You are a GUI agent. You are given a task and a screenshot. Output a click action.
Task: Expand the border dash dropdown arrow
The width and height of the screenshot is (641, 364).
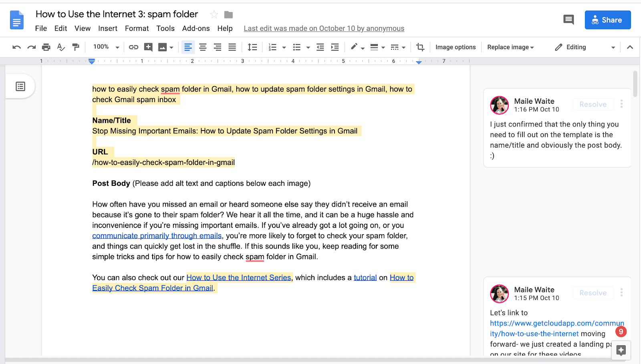403,48
